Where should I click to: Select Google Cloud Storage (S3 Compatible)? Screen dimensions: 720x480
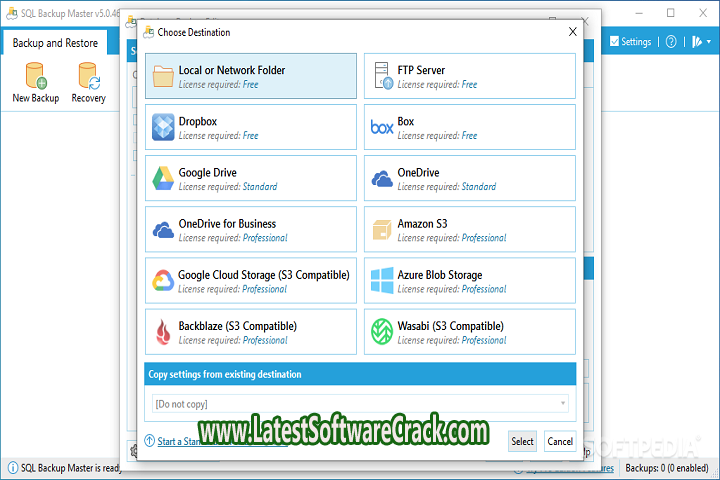pos(250,281)
